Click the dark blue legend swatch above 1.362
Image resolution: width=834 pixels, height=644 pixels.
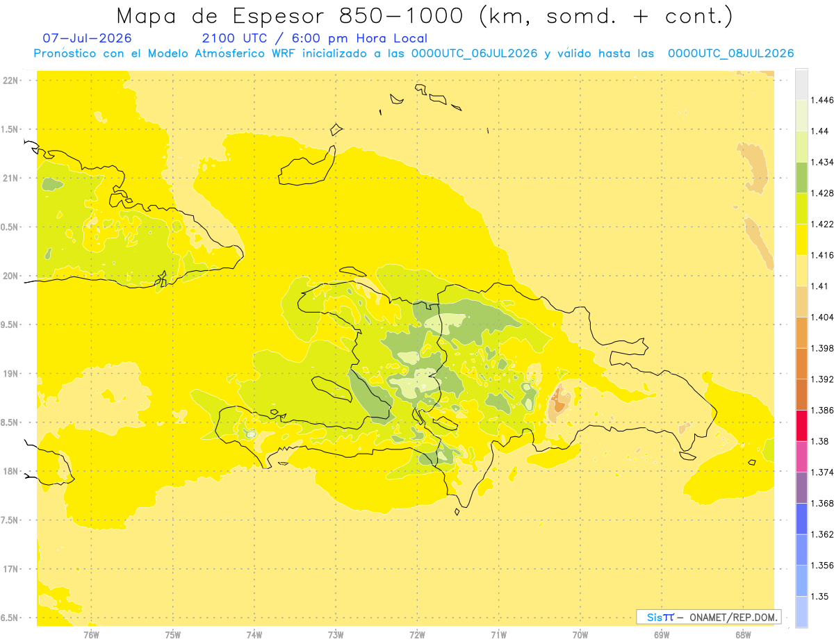[801, 518]
